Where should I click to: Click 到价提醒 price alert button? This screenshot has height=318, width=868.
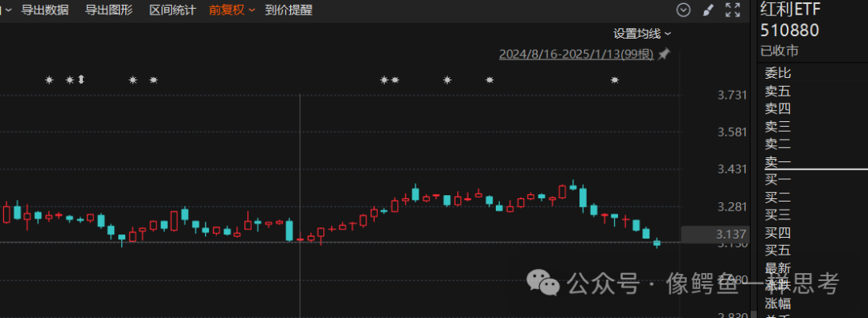pos(289,10)
